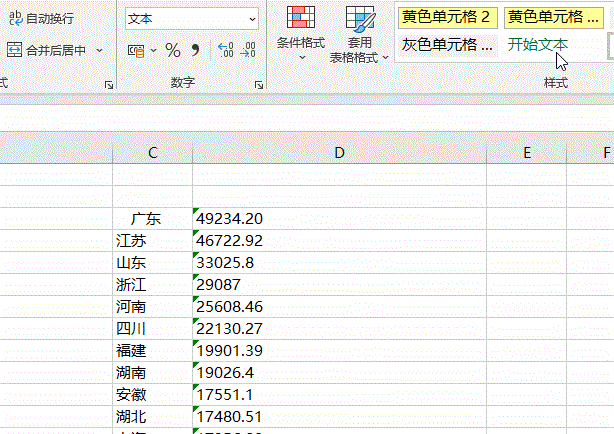Expand the merge and center dropdown arrow
The height and width of the screenshot is (434, 614).
[x=99, y=50]
